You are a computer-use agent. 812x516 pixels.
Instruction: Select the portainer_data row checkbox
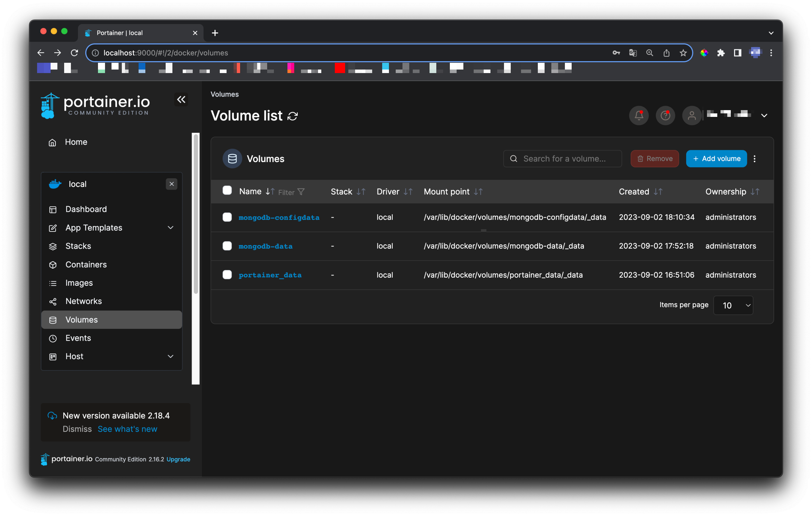point(227,275)
